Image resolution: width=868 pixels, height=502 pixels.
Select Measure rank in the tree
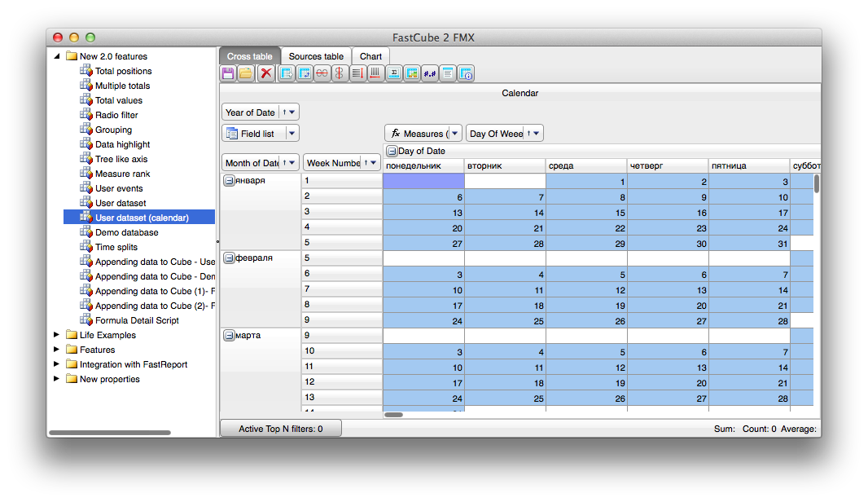[122, 174]
